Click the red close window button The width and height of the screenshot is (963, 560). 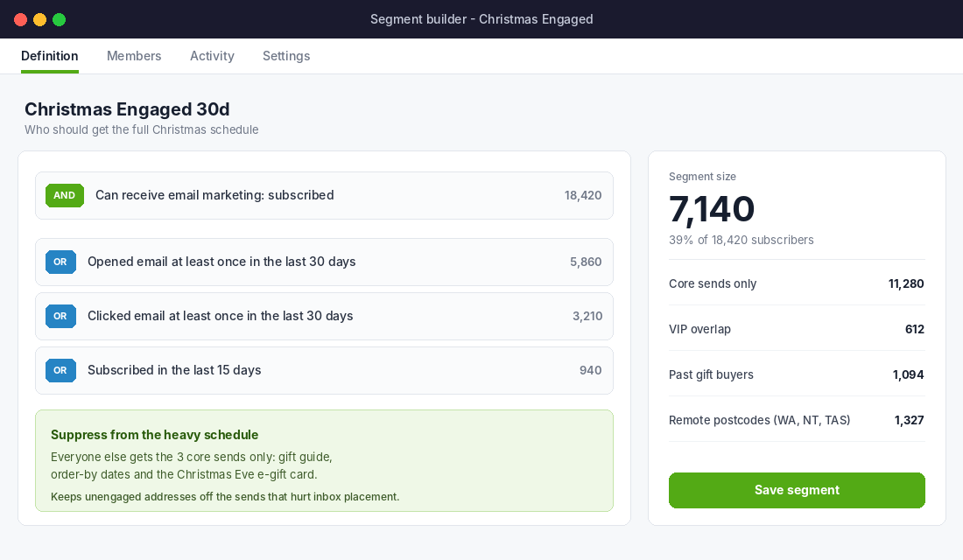point(20,19)
